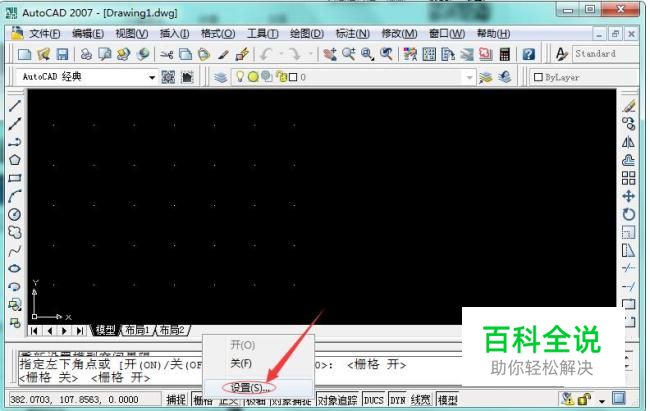Toggle 对象追踪 object tracking in status bar

(337, 399)
